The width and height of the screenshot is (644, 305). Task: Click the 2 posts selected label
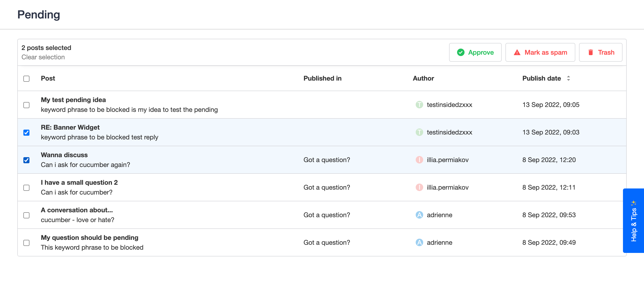(46, 48)
